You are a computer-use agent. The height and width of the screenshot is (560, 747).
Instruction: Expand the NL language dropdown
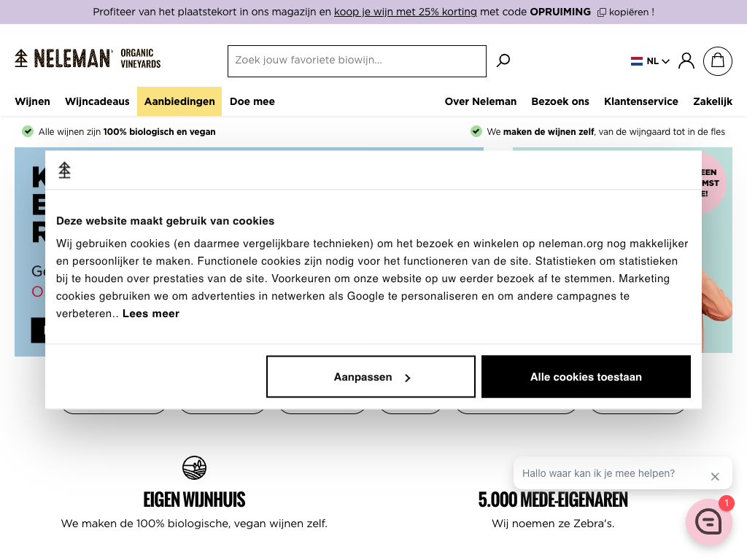tap(658, 61)
